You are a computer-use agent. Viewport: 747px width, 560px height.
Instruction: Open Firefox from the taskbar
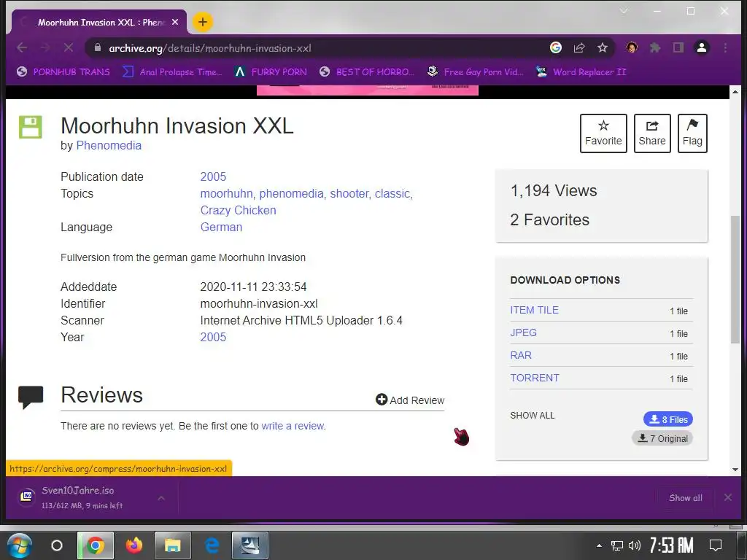pyautogui.click(x=134, y=545)
